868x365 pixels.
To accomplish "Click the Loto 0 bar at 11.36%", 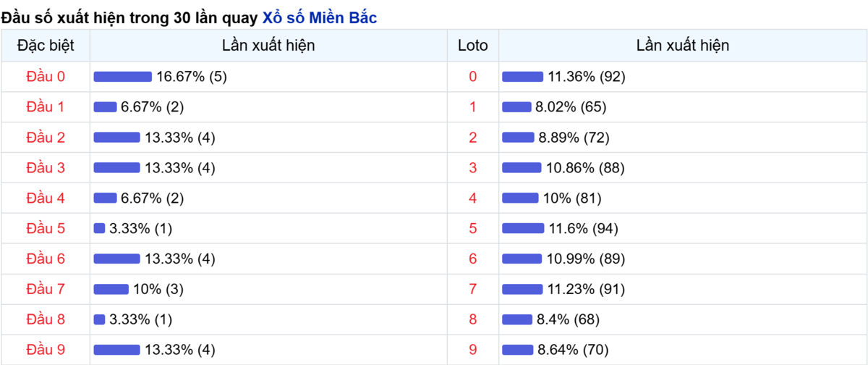I will (x=522, y=77).
